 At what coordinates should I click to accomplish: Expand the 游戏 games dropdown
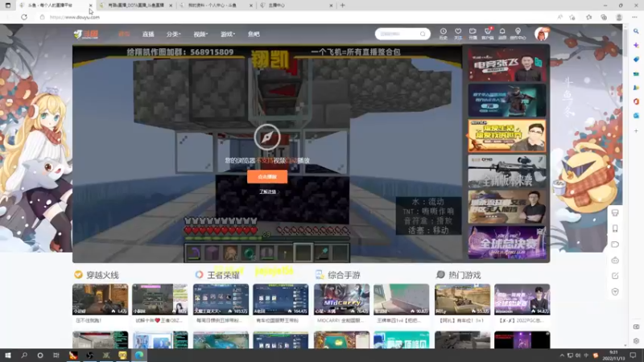228,34
